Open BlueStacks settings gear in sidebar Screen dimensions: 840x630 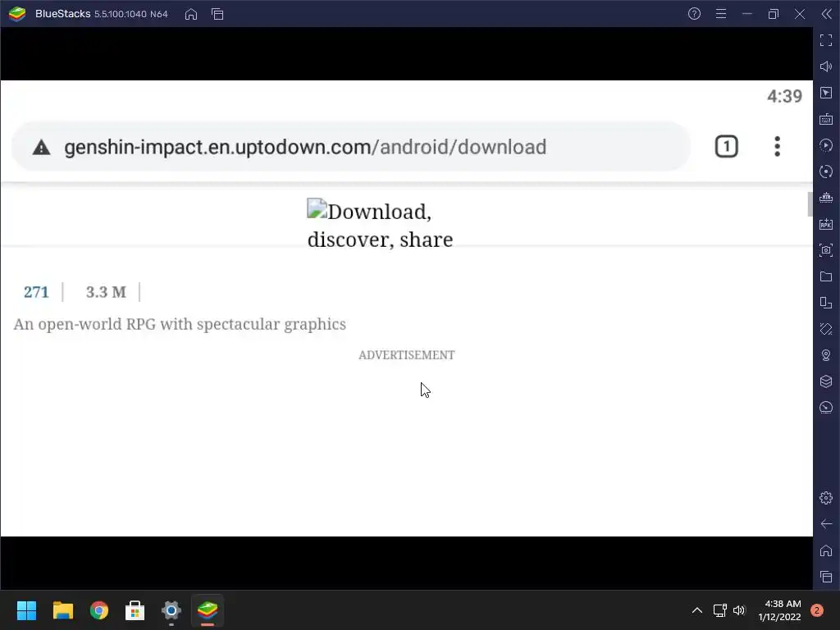click(x=826, y=498)
